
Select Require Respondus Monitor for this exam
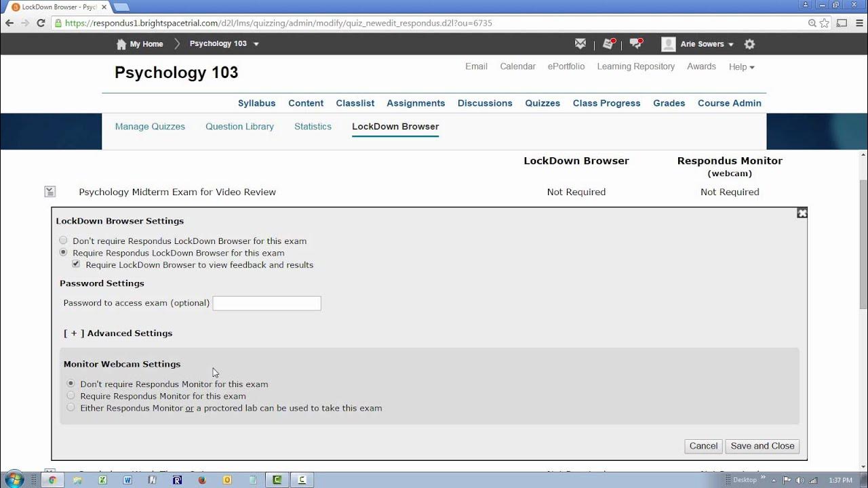[x=71, y=396]
